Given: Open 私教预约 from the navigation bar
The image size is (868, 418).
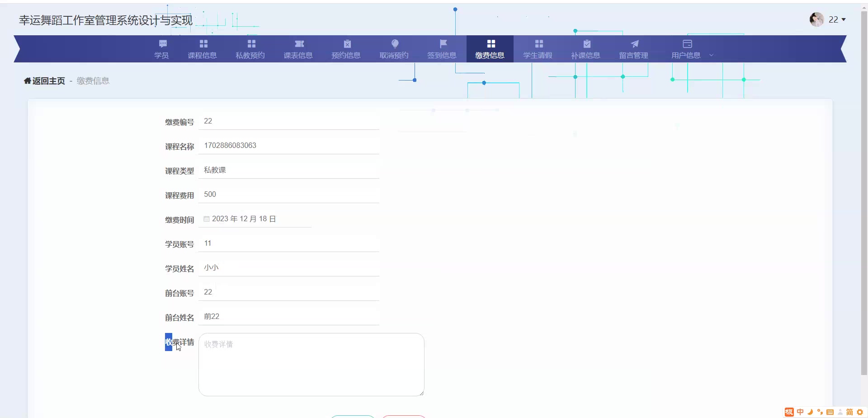Looking at the screenshot, I should click(x=250, y=49).
